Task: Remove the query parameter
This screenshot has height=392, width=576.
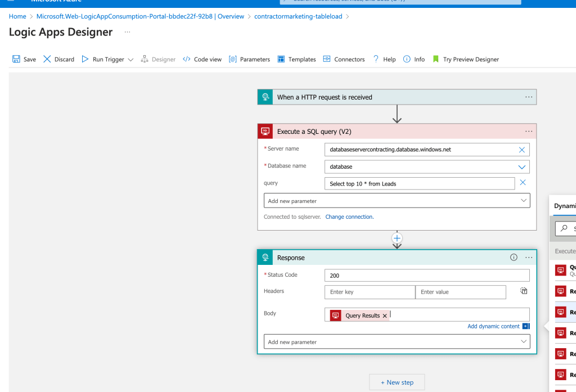Action: [x=523, y=182]
